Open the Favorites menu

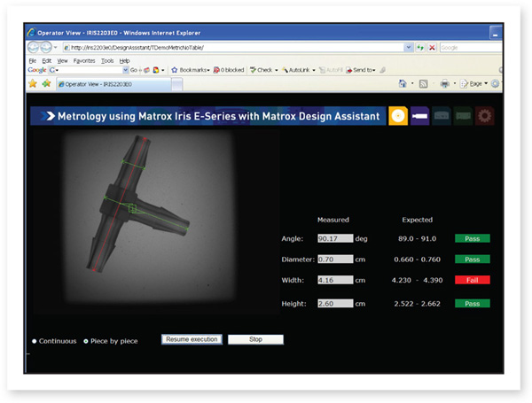84,60
